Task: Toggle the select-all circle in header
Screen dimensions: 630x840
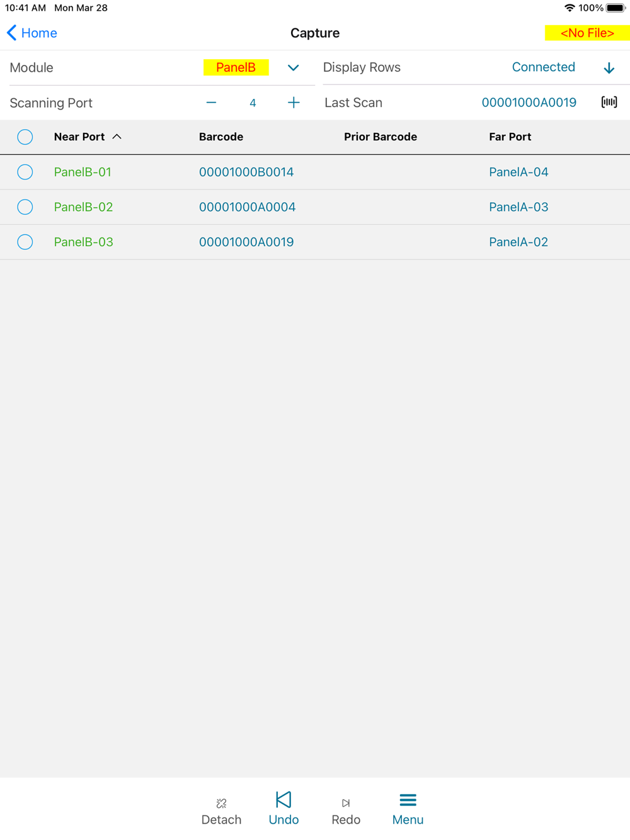Action: (x=25, y=137)
